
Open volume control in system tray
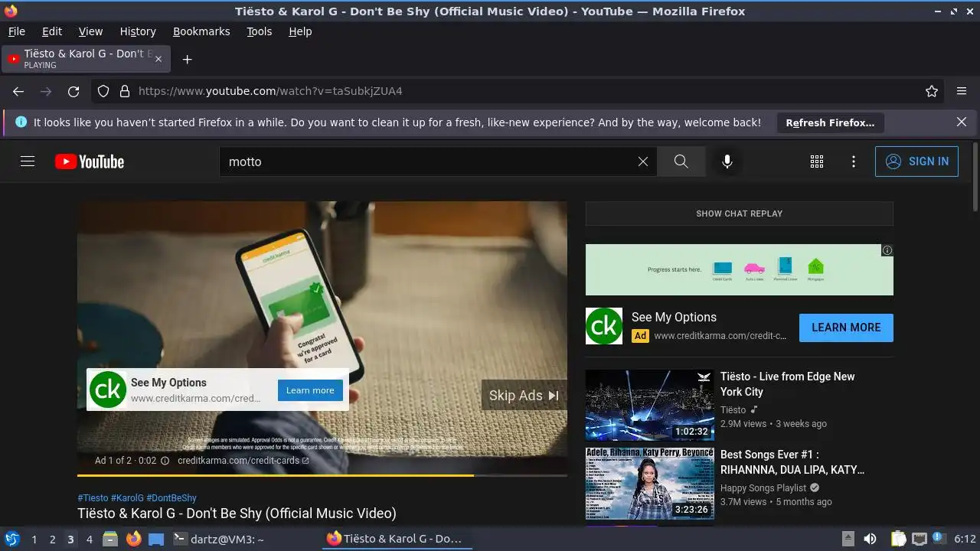click(870, 539)
